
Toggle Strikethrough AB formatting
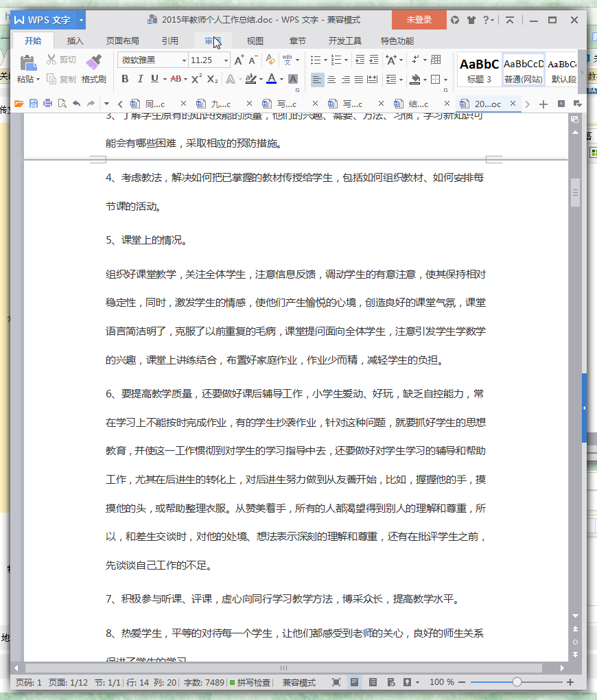(x=176, y=79)
